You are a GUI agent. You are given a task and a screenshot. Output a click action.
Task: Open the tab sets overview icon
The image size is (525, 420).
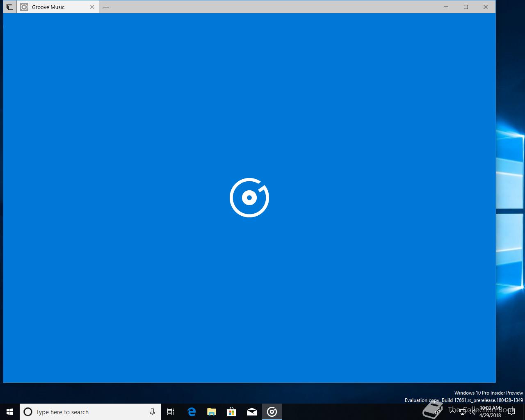coord(10,7)
